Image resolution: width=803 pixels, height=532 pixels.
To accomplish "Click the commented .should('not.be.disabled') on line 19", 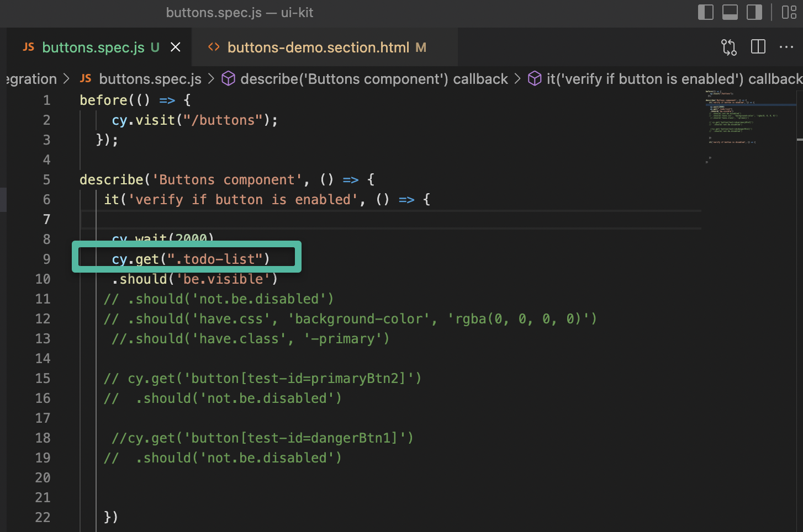I will [223, 458].
